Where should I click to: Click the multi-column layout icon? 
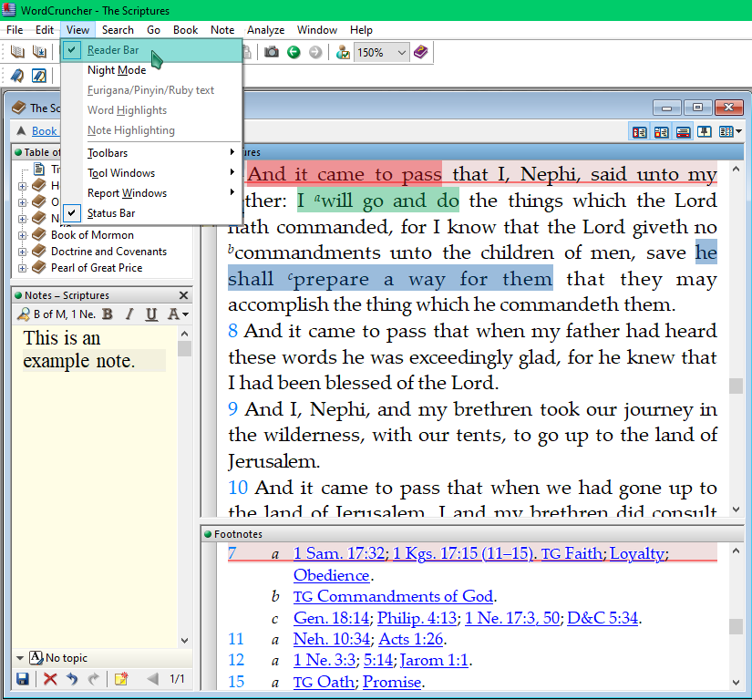coord(726,132)
